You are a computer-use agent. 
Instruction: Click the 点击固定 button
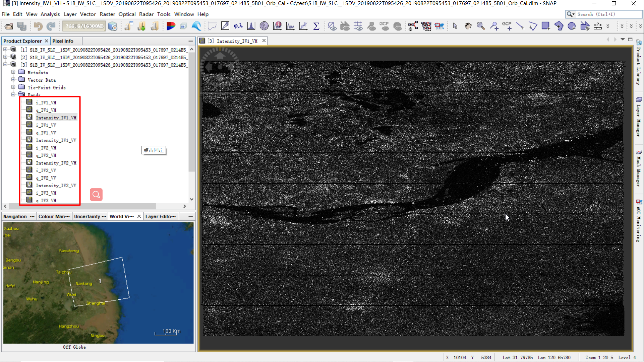coord(153,150)
